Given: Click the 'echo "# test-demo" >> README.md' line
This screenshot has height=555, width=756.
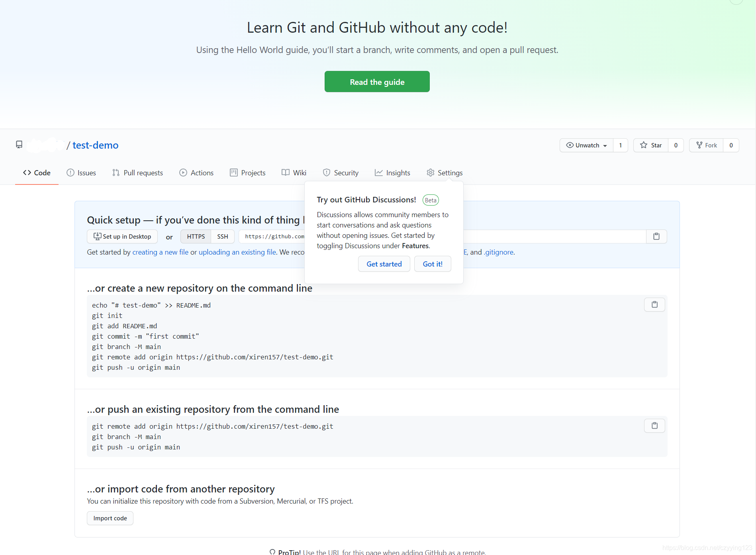Looking at the screenshot, I should click(x=151, y=305).
